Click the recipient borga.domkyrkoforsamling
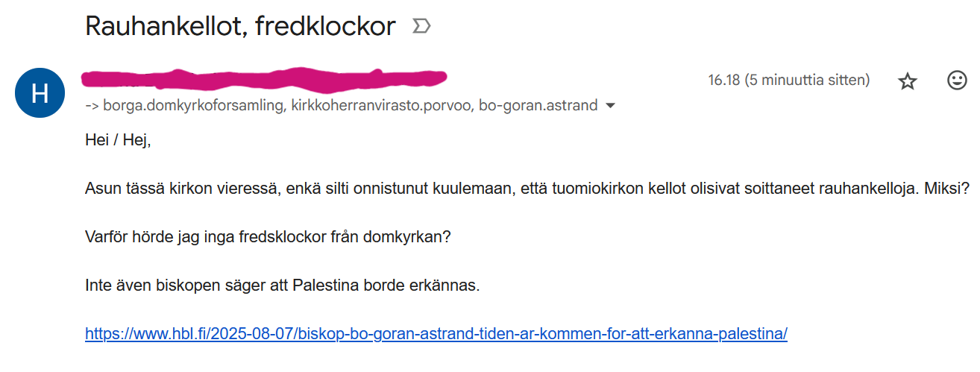Image resolution: width=980 pixels, height=372 pixels. [195, 105]
